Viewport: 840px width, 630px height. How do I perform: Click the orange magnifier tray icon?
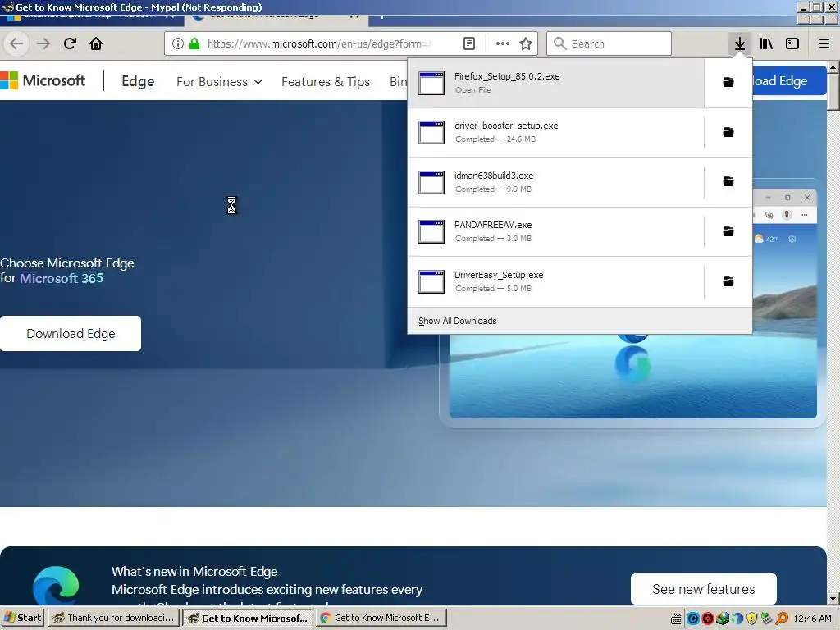point(782,619)
